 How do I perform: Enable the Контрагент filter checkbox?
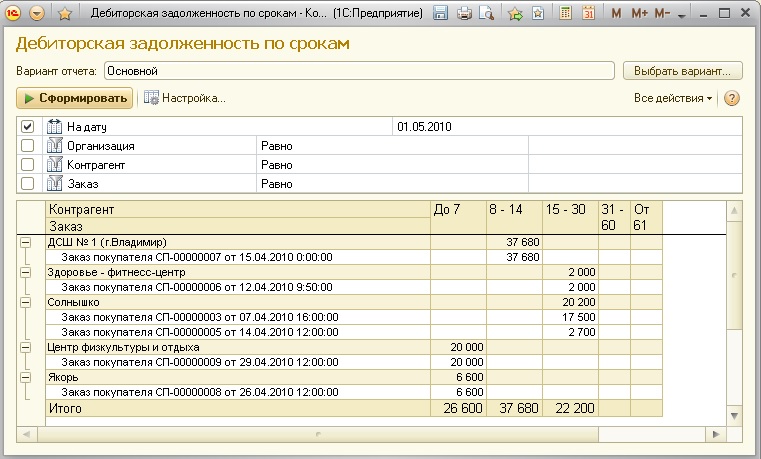point(28,164)
